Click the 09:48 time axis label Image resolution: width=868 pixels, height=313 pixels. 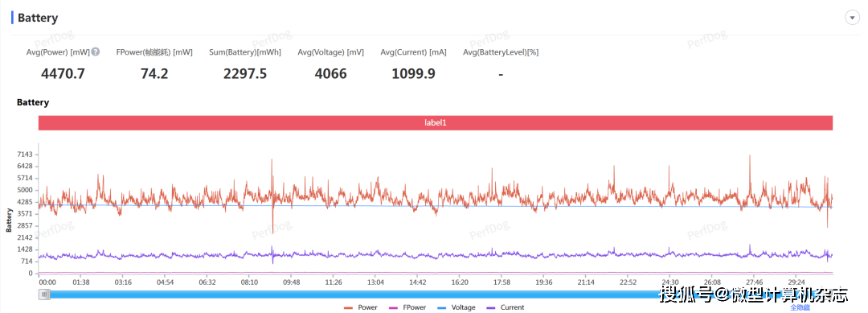click(291, 282)
